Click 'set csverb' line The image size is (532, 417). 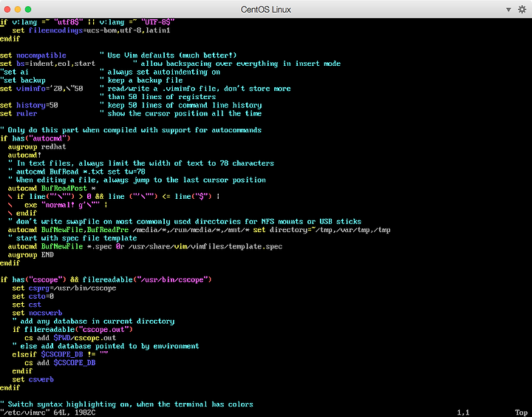pos(33,379)
